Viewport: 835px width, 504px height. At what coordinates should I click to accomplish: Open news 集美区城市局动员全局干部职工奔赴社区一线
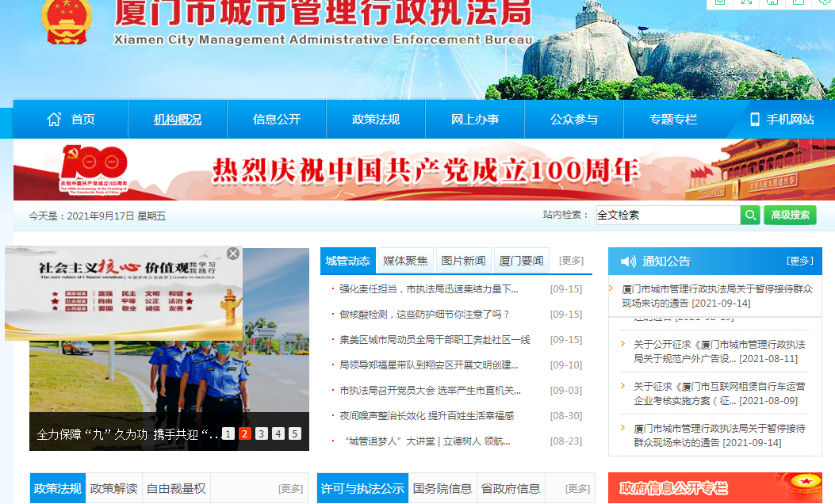[x=435, y=339]
